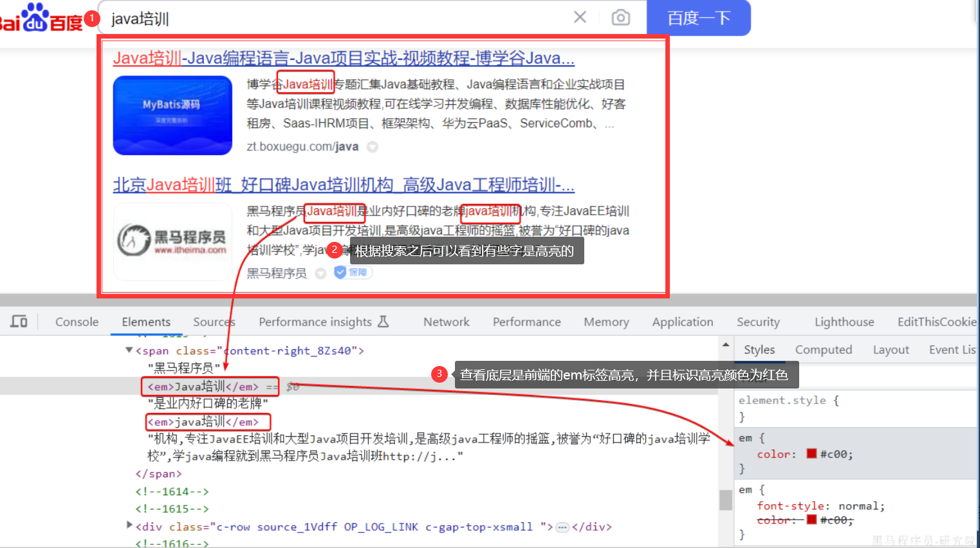This screenshot has width=980, height=548.
Task: Select the Computed pane tab
Action: tap(824, 349)
